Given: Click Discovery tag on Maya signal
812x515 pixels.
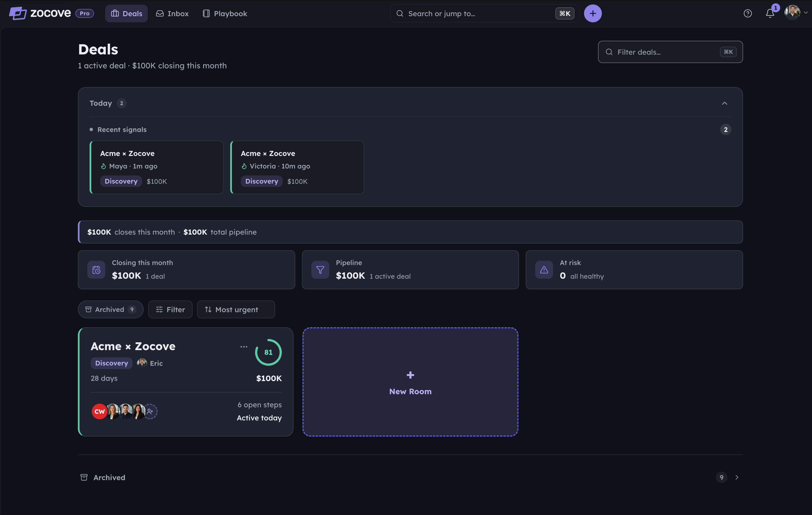Looking at the screenshot, I should 121,181.
